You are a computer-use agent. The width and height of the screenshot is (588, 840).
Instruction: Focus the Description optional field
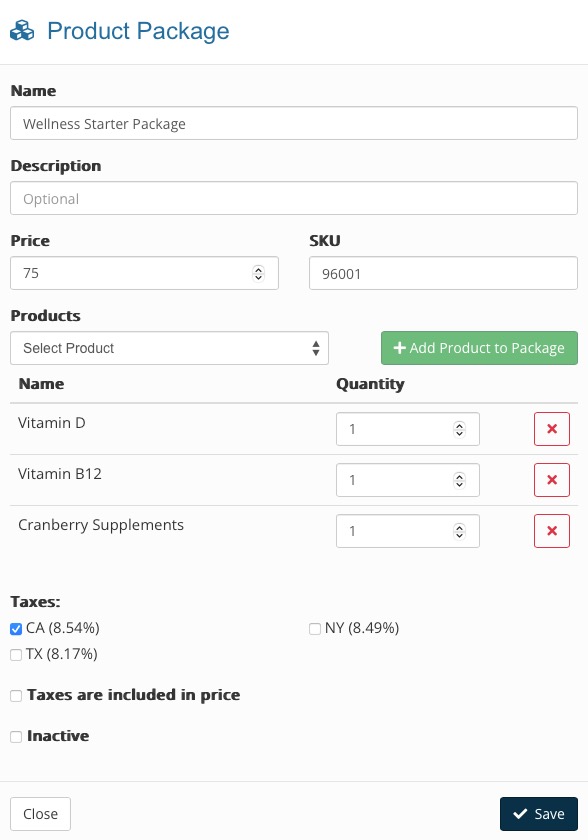pos(293,198)
